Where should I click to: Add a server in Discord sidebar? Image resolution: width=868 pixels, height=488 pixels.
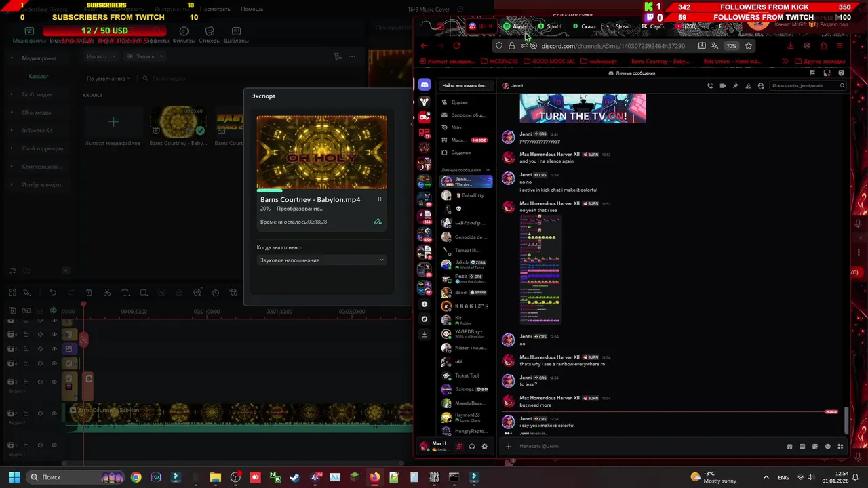[x=425, y=304]
